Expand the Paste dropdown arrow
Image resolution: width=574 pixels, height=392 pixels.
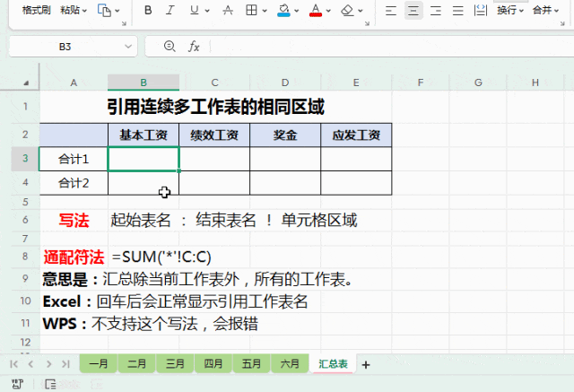click(x=84, y=11)
